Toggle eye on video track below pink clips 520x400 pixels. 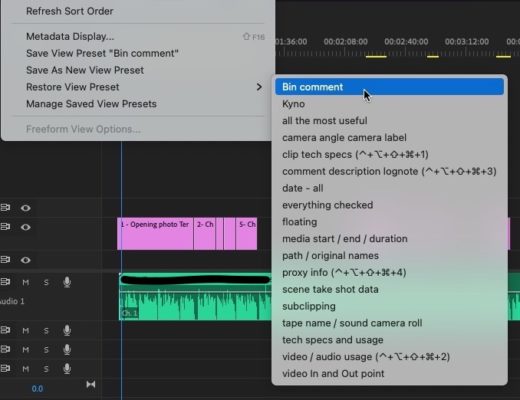pos(26,260)
